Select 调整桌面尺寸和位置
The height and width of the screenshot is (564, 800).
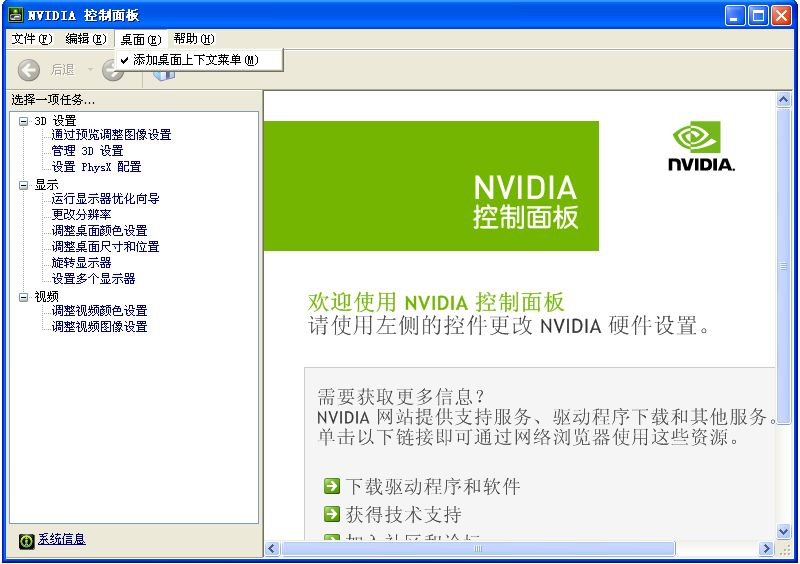106,247
